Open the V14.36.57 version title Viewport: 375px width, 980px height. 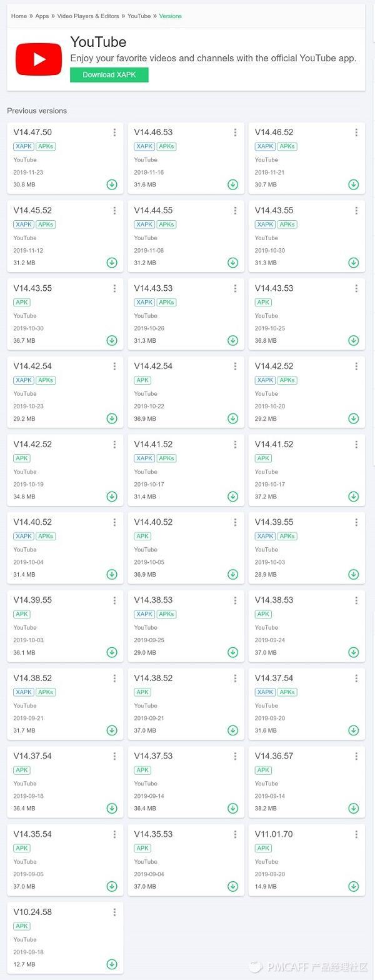click(x=274, y=756)
